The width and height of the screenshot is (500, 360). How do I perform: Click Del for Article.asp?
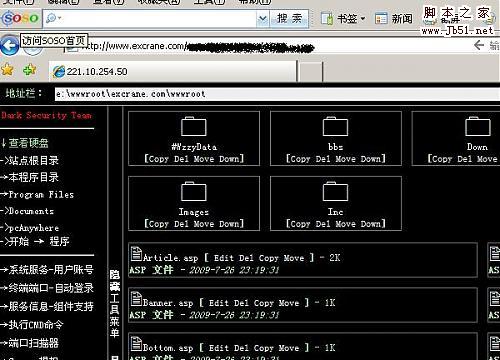click(x=246, y=258)
